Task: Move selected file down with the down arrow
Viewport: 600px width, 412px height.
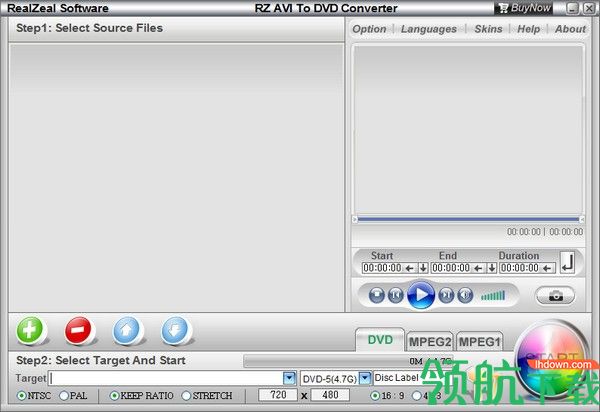Action: coord(174,330)
